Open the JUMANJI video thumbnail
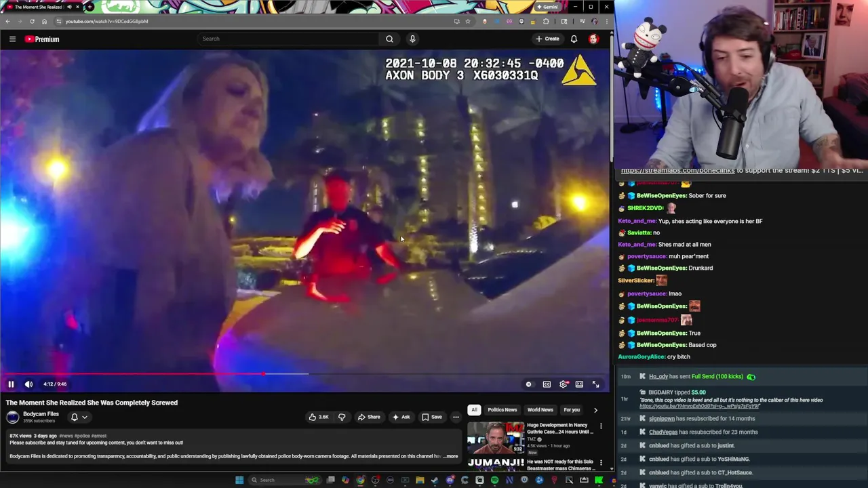The height and width of the screenshot is (488, 868). tap(495, 464)
